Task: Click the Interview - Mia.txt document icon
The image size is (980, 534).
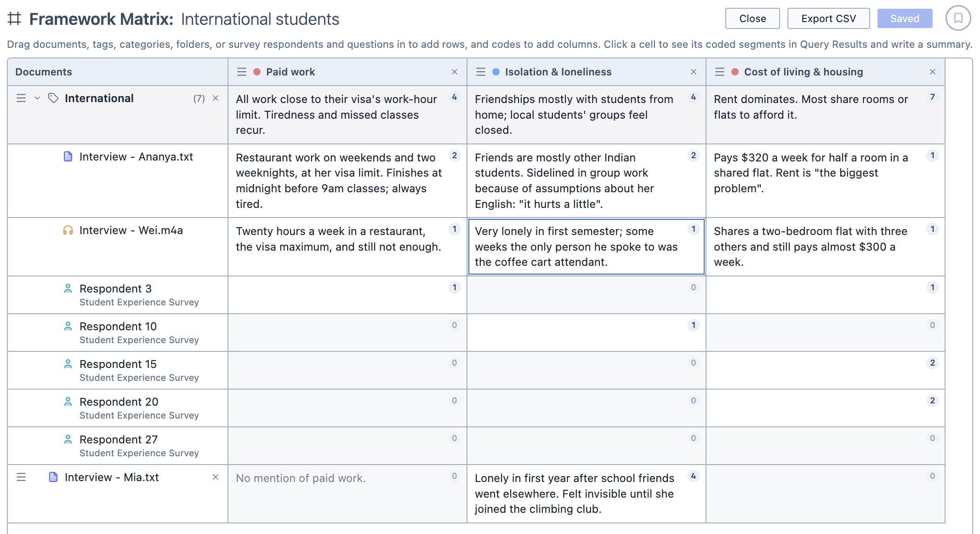Action: click(53, 477)
